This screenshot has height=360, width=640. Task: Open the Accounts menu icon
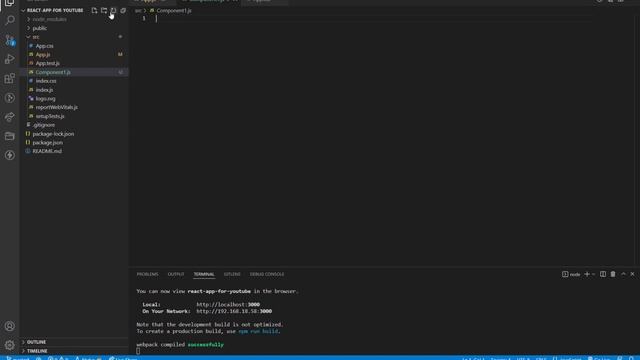[10, 326]
